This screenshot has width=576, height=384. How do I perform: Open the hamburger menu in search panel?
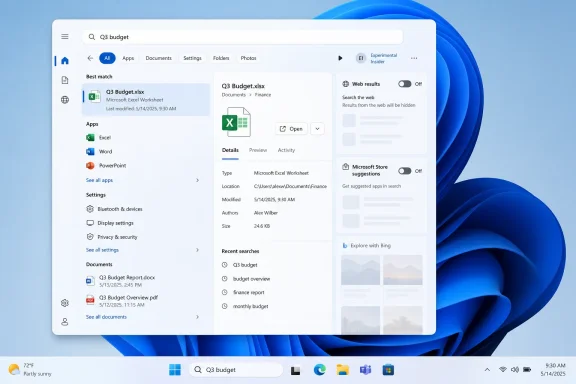point(65,36)
